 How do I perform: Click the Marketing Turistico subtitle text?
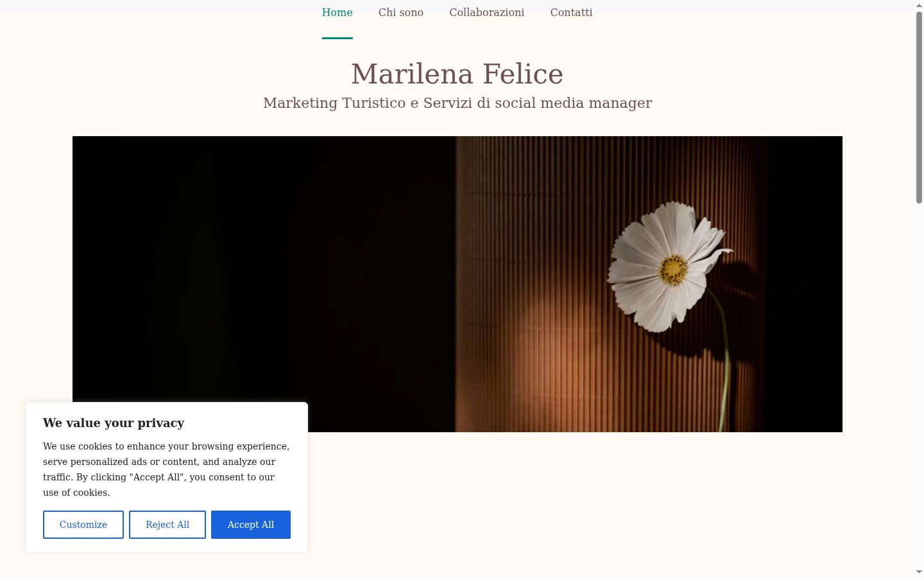(458, 103)
